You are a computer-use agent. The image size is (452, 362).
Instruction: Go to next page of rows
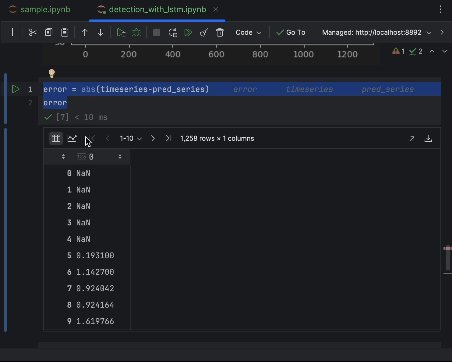point(153,138)
